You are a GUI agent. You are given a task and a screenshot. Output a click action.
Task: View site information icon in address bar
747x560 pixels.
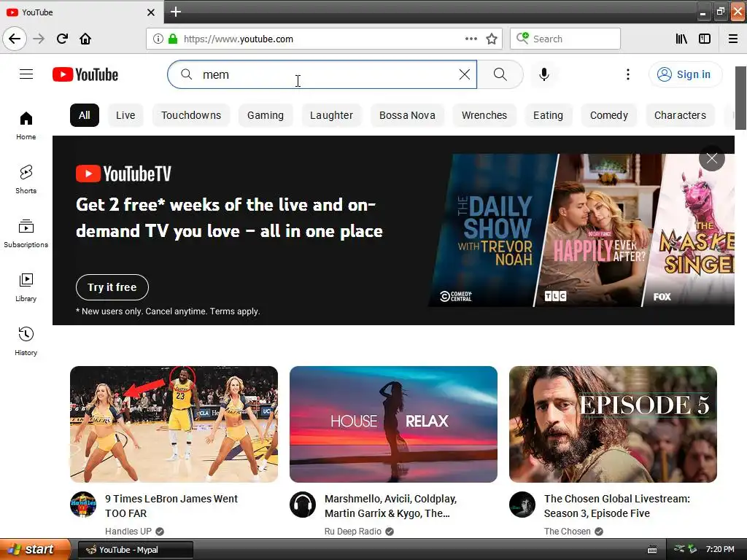click(x=158, y=39)
